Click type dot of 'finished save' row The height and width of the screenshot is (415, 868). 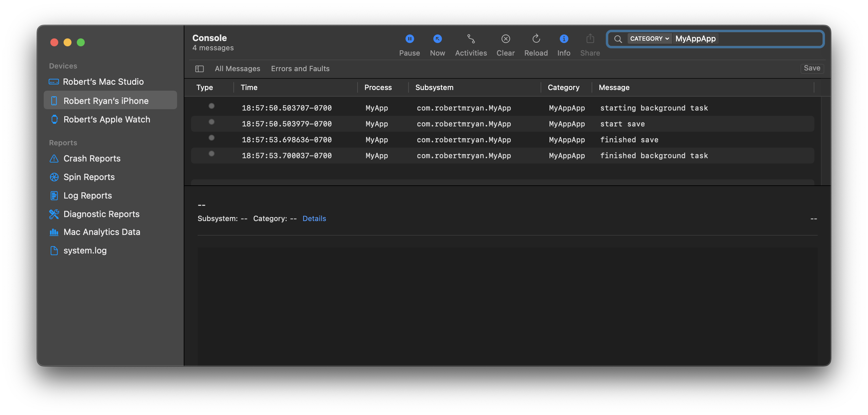(x=212, y=138)
